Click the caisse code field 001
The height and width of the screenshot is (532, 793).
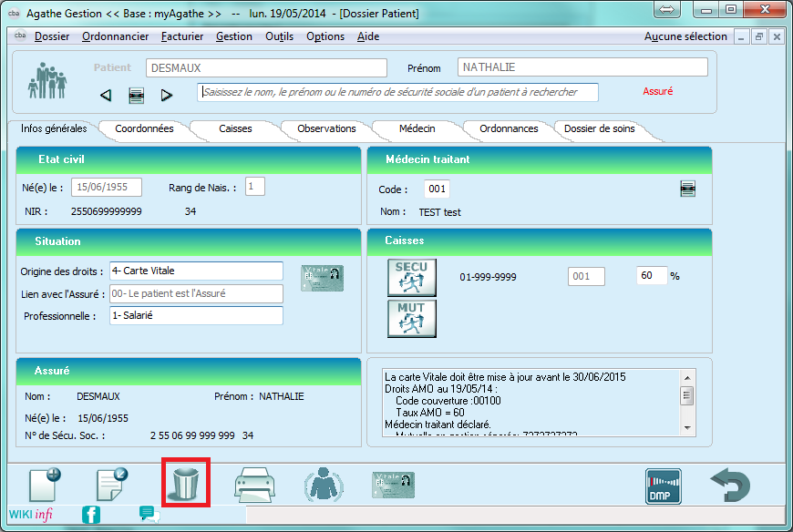click(586, 276)
